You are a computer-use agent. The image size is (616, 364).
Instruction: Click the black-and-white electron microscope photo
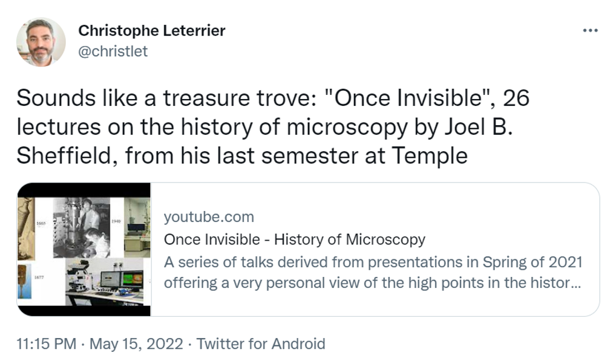(81, 226)
